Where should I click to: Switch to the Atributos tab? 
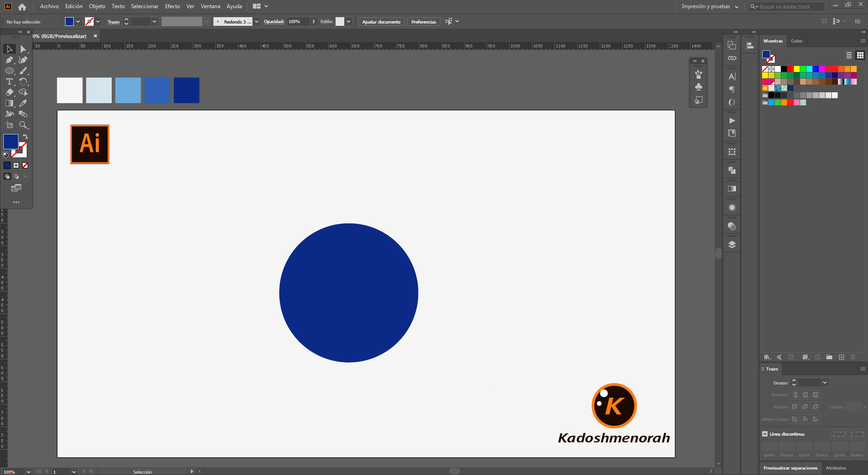[836, 468]
